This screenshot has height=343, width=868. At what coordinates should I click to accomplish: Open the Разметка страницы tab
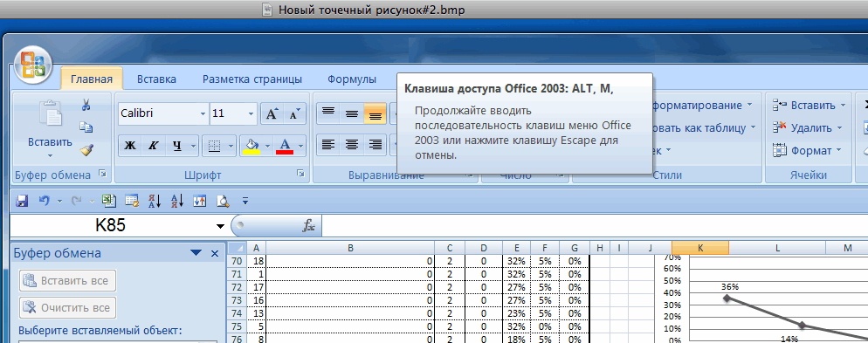click(252, 79)
